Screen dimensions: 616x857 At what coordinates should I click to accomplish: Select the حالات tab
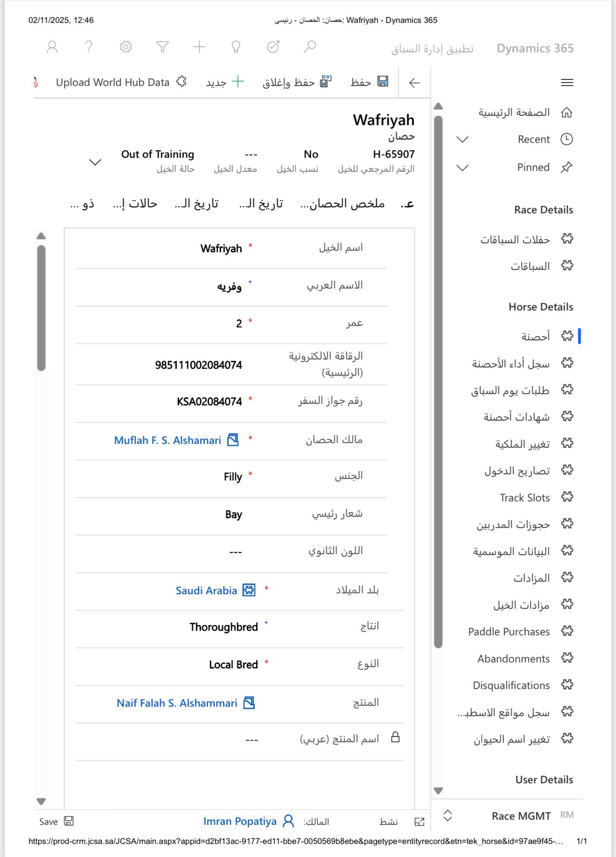pyautogui.click(x=135, y=204)
